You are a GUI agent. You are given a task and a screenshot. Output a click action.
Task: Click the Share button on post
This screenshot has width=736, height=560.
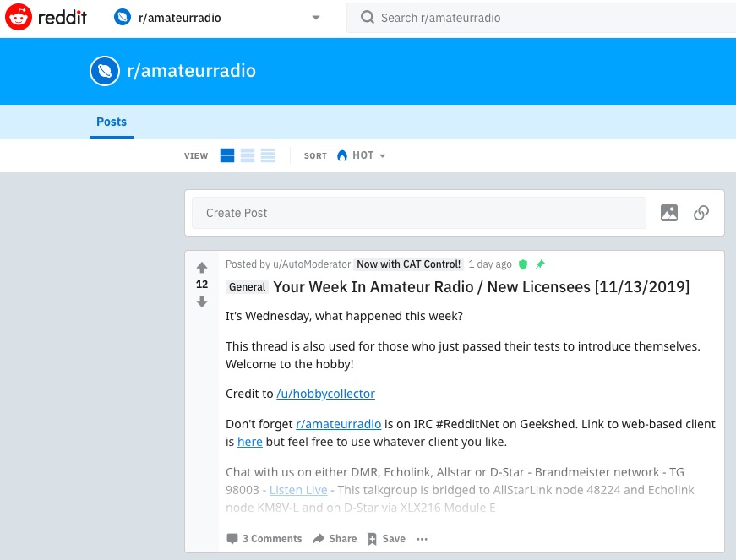[x=335, y=539]
